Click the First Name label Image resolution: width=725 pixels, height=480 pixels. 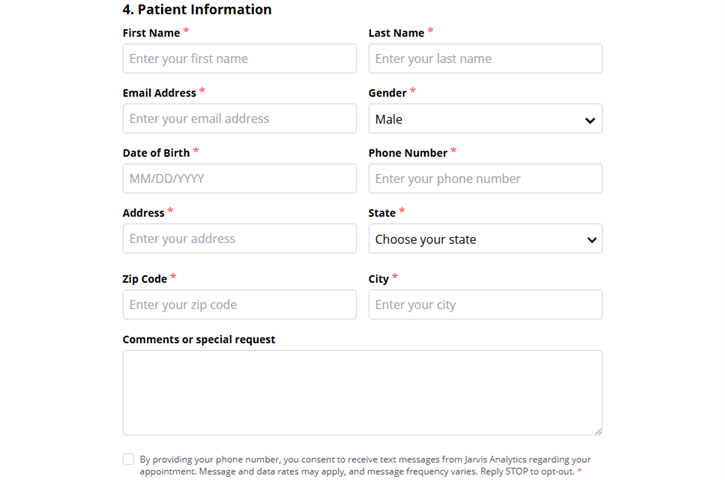[151, 33]
